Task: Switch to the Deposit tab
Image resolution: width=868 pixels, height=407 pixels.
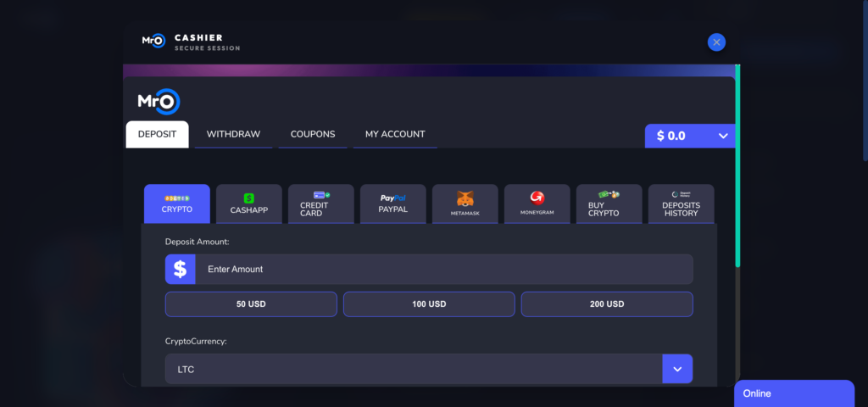Action: [x=157, y=135]
